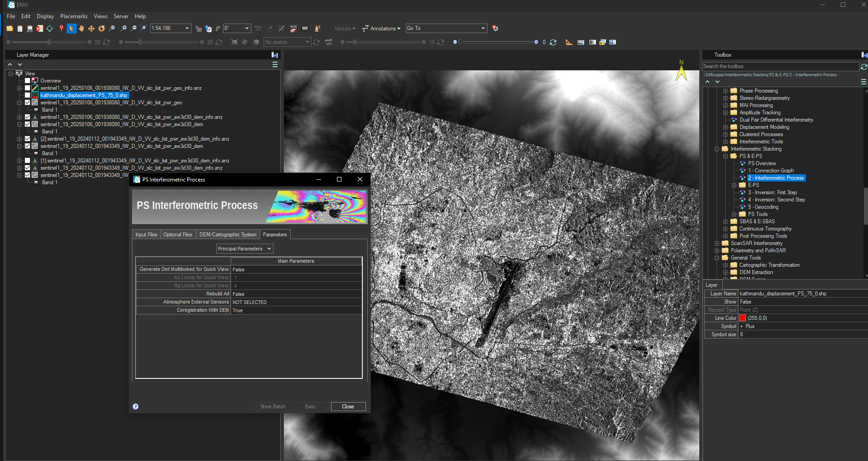Open the Principal Parameters dropdown
Viewport: 868px width, 461px height.
[244, 249]
